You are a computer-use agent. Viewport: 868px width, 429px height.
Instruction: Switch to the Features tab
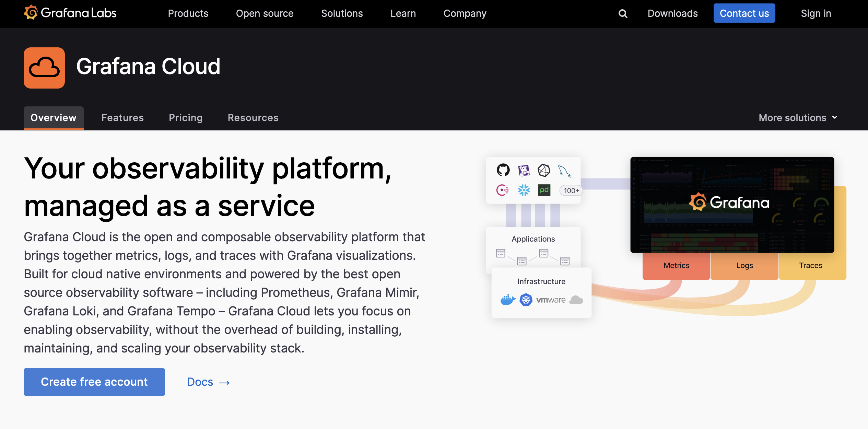122,117
